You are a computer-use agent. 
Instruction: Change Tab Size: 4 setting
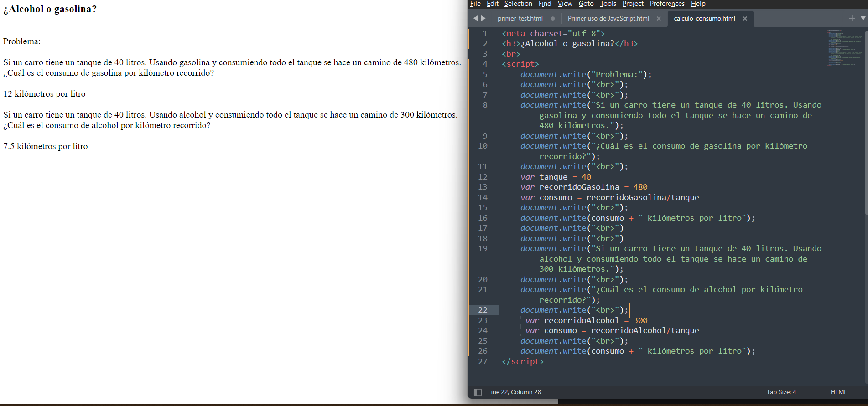pos(781,392)
